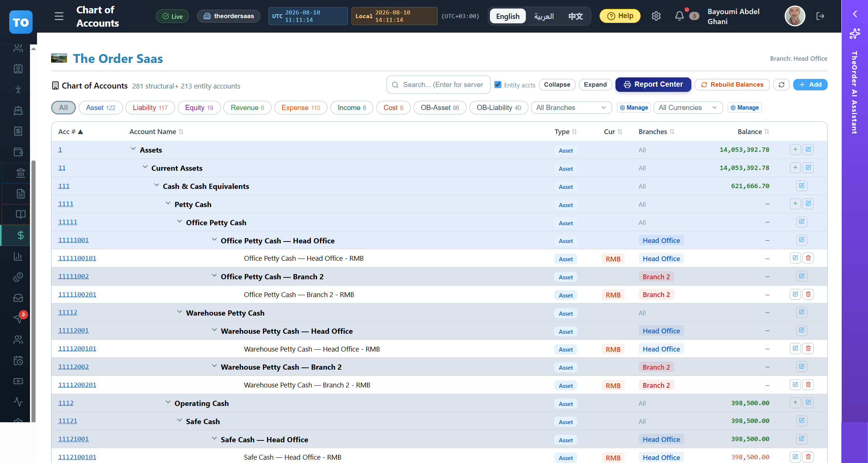
Task: Filter by OB-Liability accounts
Action: pos(499,107)
